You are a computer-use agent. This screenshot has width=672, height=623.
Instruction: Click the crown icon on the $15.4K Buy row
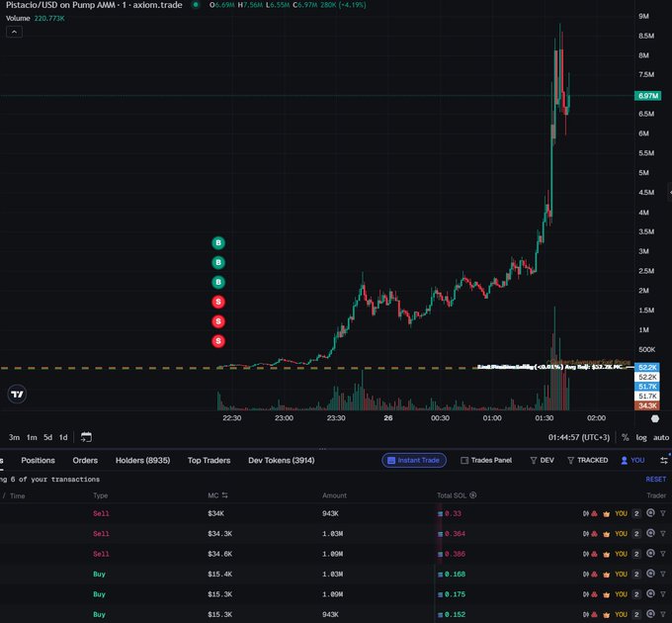tap(606, 575)
